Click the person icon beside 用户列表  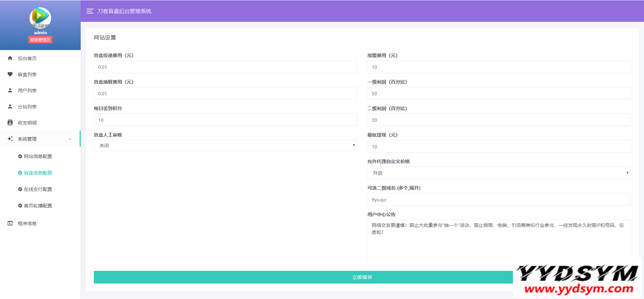(10, 90)
